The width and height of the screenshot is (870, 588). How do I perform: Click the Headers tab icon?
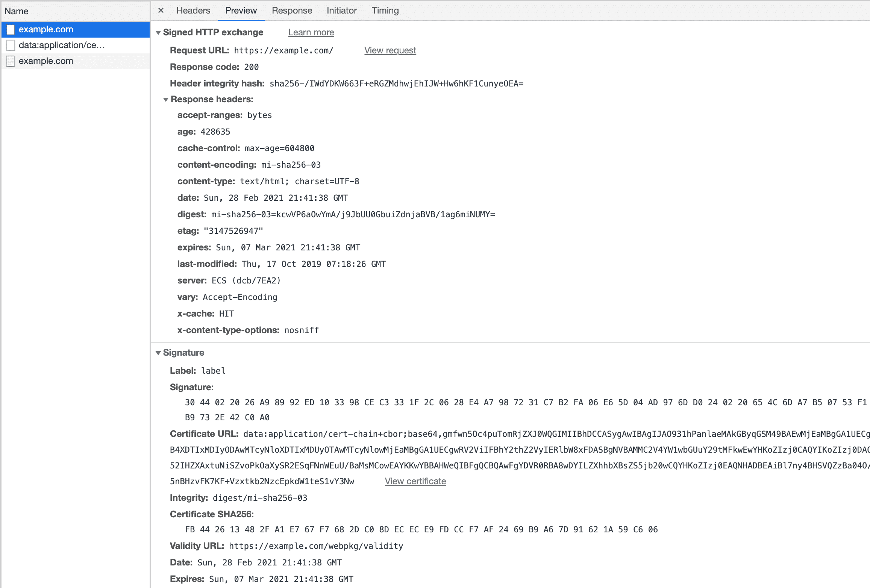click(192, 11)
